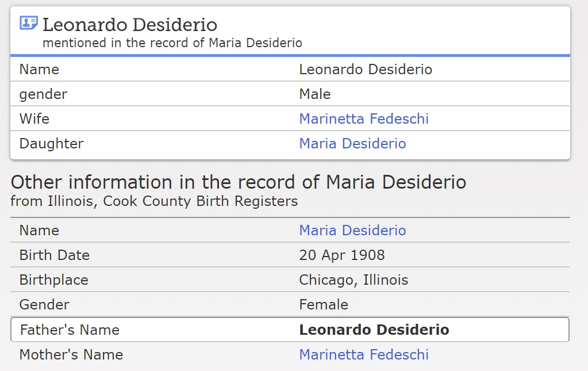The width and height of the screenshot is (588, 371).
Task: Open Marinetta Fedeschi link in Mother's Name row
Action: [x=363, y=355]
